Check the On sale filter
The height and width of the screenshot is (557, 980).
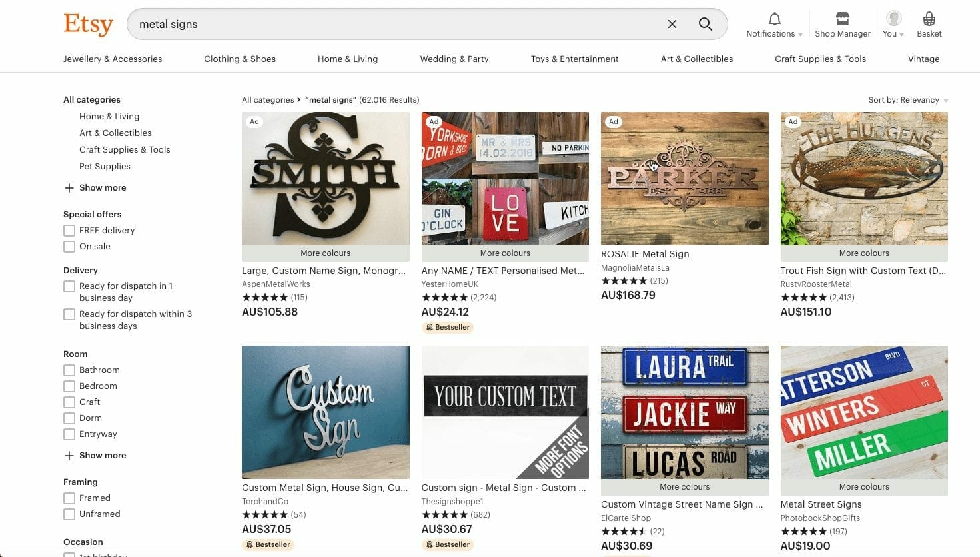(x=69, y=246)
